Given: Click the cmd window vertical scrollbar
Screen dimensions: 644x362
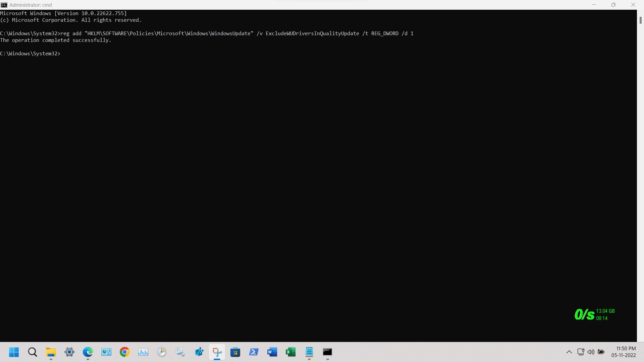Looking at the screenshot, I should click(x=640, y=176).
